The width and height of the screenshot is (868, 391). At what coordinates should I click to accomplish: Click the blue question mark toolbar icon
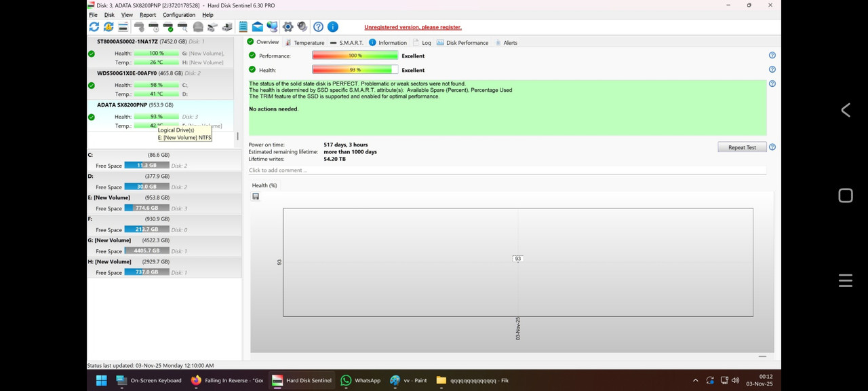coord(318,27)
